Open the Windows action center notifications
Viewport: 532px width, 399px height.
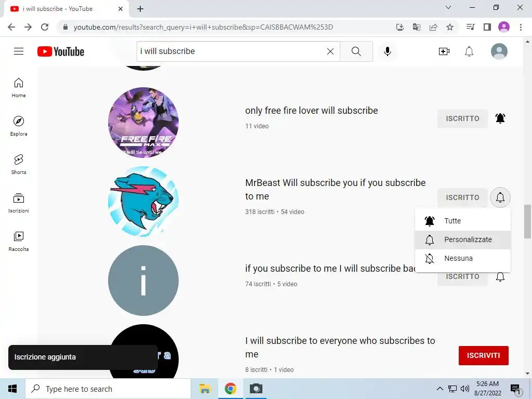click(516, 389)
